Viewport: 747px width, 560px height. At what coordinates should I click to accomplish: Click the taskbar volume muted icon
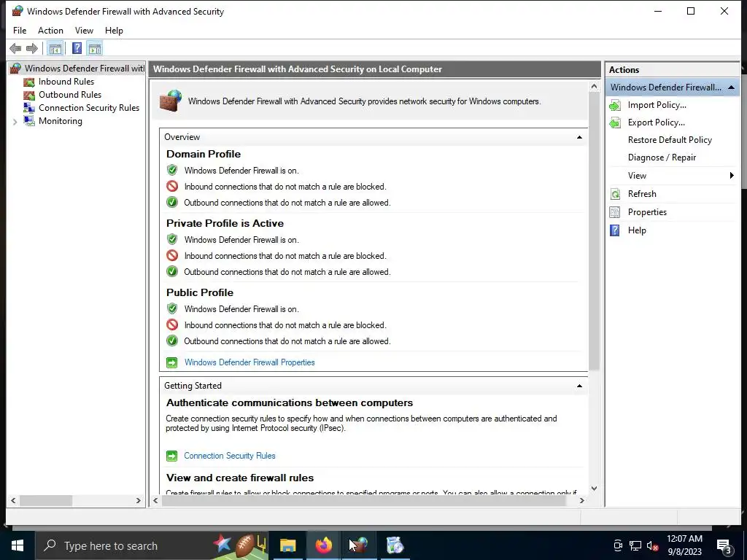[x=653, y=545]
